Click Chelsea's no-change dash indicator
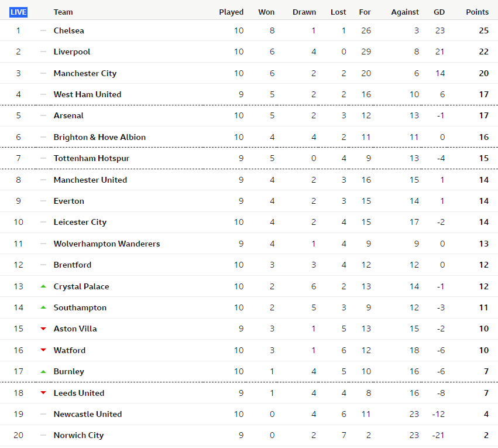This screenshot has width=498, height=448. click(x=43, y=30)
